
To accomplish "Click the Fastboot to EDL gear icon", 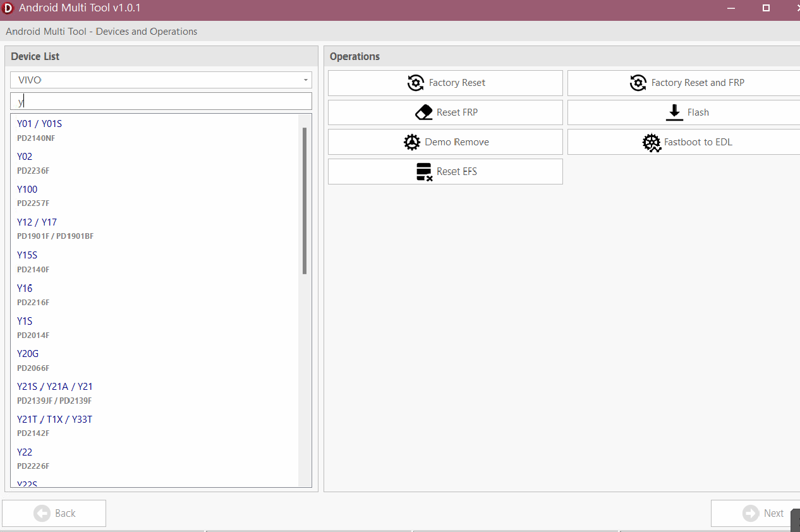I will click(651, 142).
